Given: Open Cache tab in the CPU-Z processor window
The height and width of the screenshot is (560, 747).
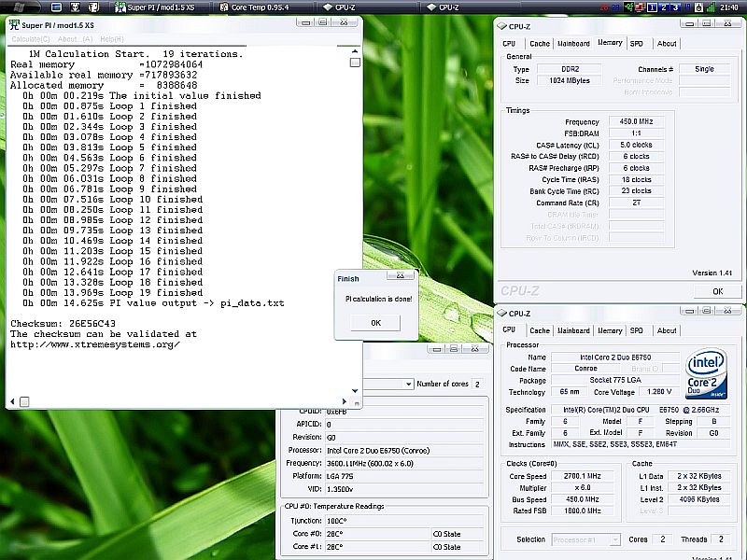Looking at the screenshot, I should tap(540, 330).
